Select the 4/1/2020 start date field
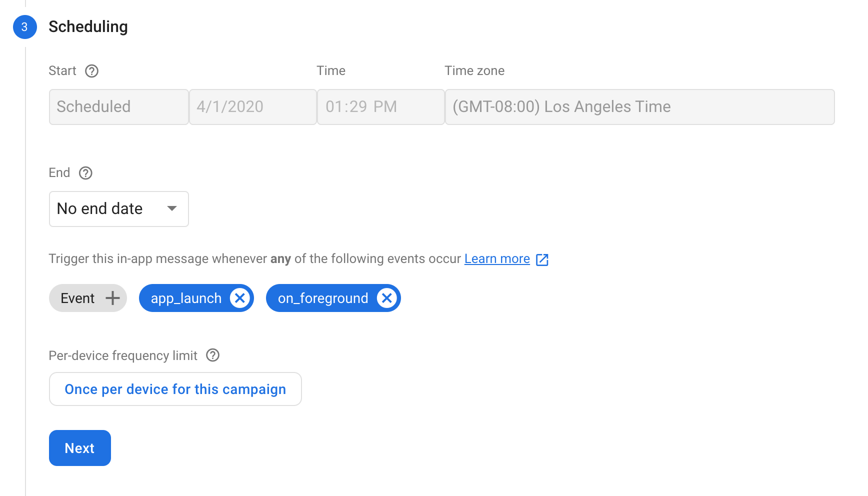Screen dimensions: 868x496 coord(252,106)
